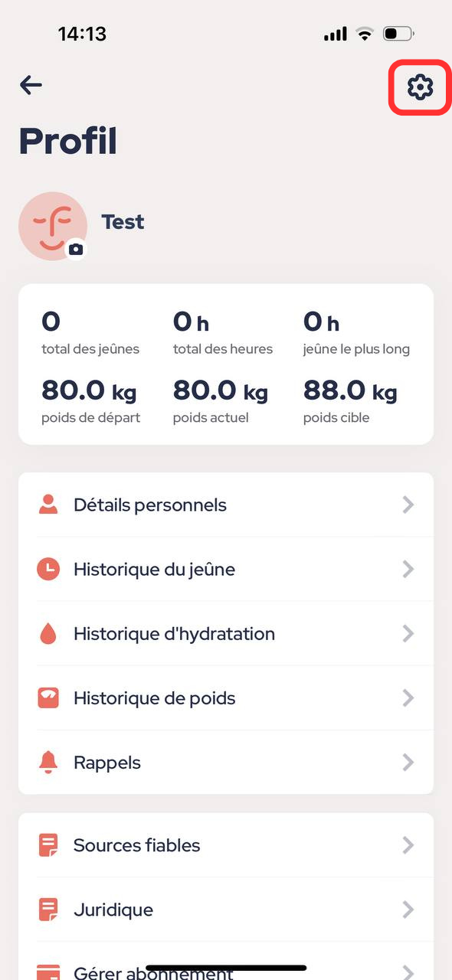Screen dimensions: 452x980
Task: Open the Historique du jeûne entry
Action: point(226,569)
